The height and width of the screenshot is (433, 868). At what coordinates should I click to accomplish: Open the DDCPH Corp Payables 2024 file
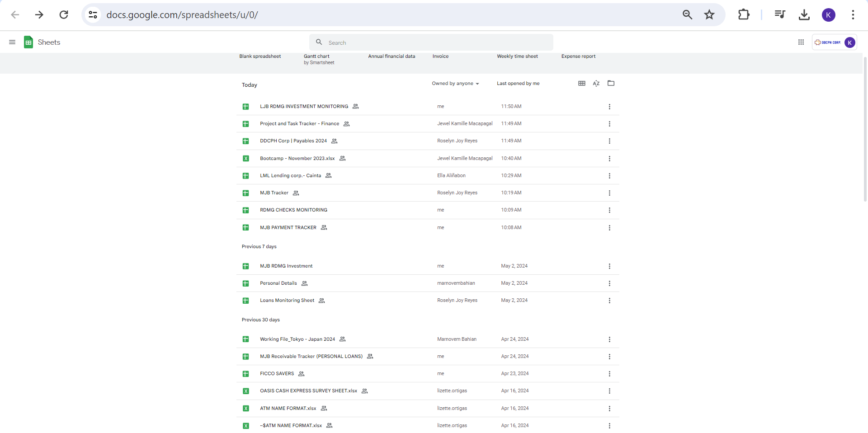coord(293,141)
